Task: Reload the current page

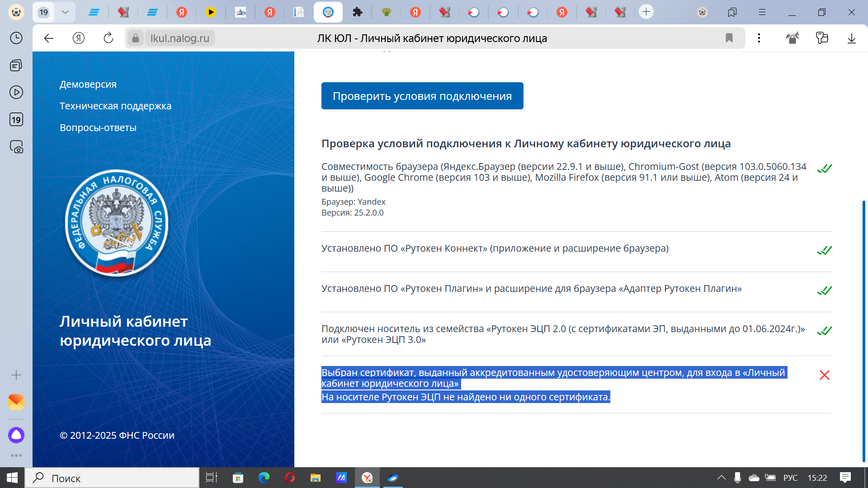Action: 108,38
